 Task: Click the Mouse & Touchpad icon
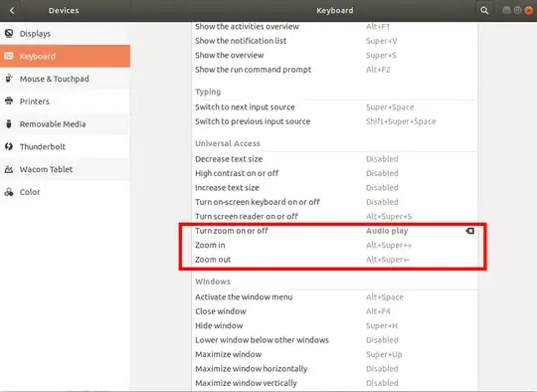click(x=9, y=79)
